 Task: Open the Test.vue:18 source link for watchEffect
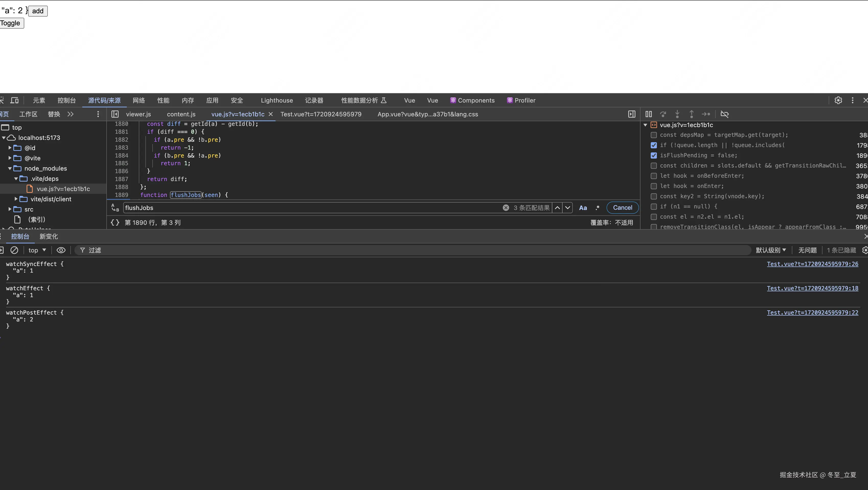813,288
